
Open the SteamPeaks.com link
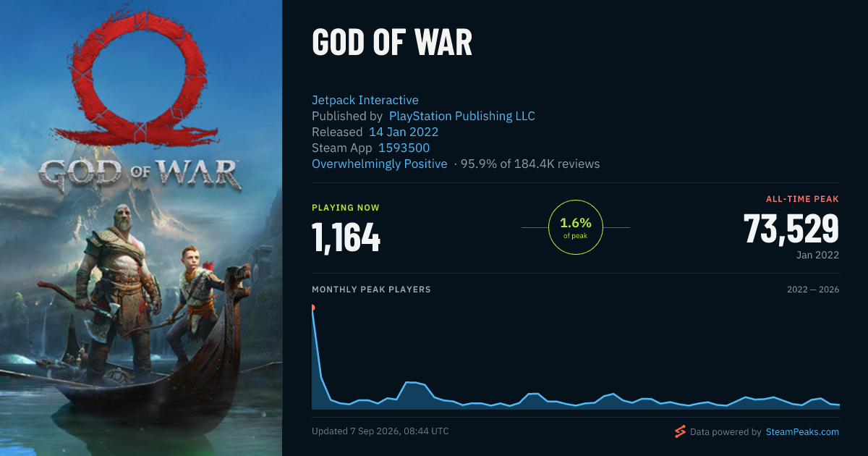(x=801, y=432)
